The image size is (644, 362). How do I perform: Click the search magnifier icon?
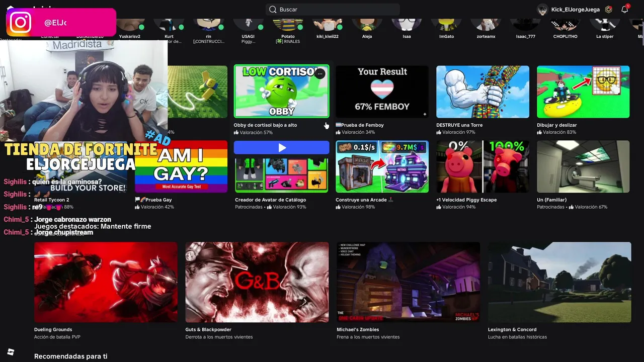tap(273, 10)
